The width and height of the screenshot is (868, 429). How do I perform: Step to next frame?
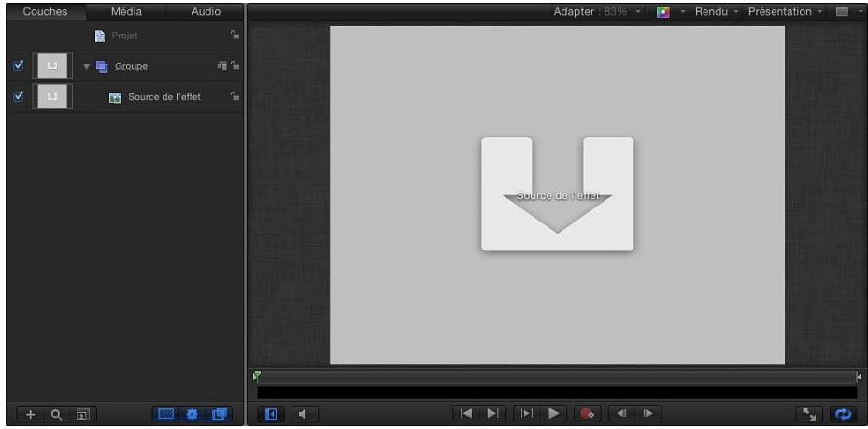648,413
